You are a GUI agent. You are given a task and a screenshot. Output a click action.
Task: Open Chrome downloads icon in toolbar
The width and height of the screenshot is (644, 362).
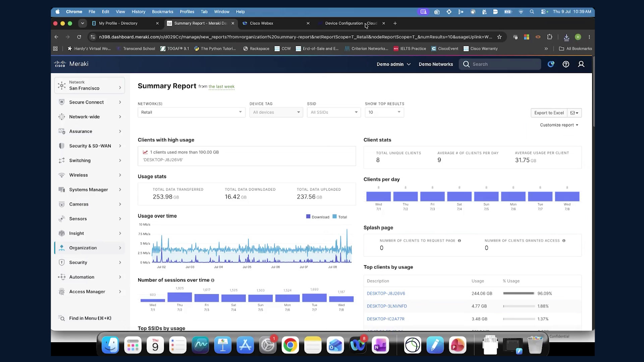567,37
